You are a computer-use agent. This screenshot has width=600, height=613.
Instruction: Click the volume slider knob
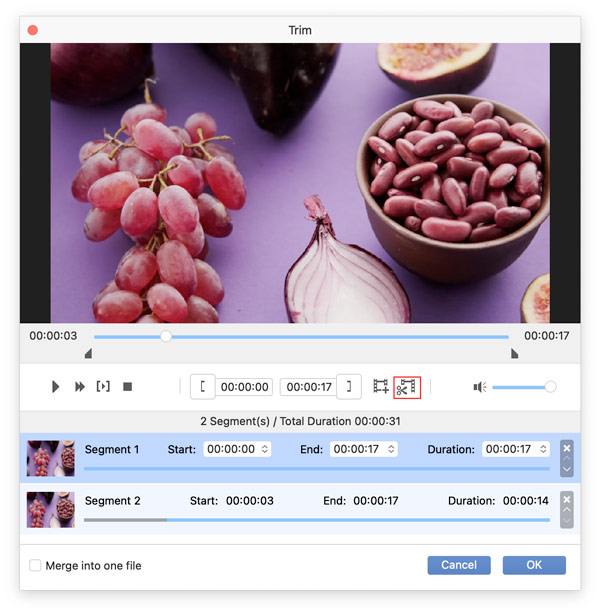point(550,387)
